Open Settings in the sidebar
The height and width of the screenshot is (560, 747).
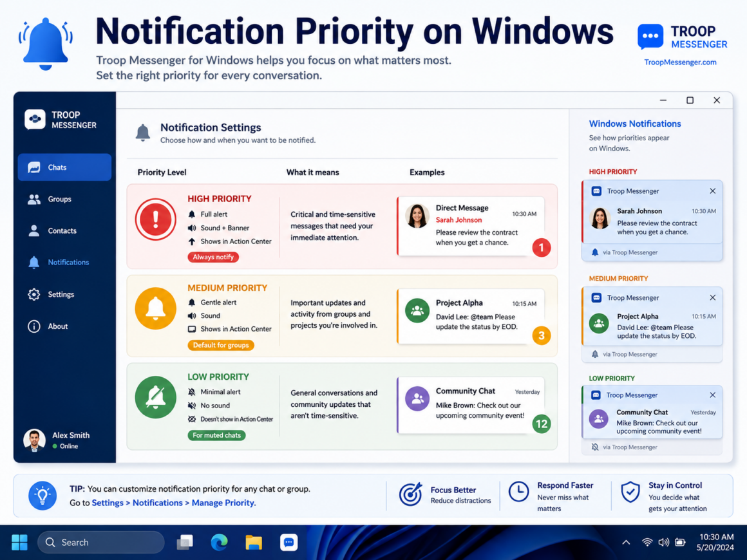pos(64,294)
